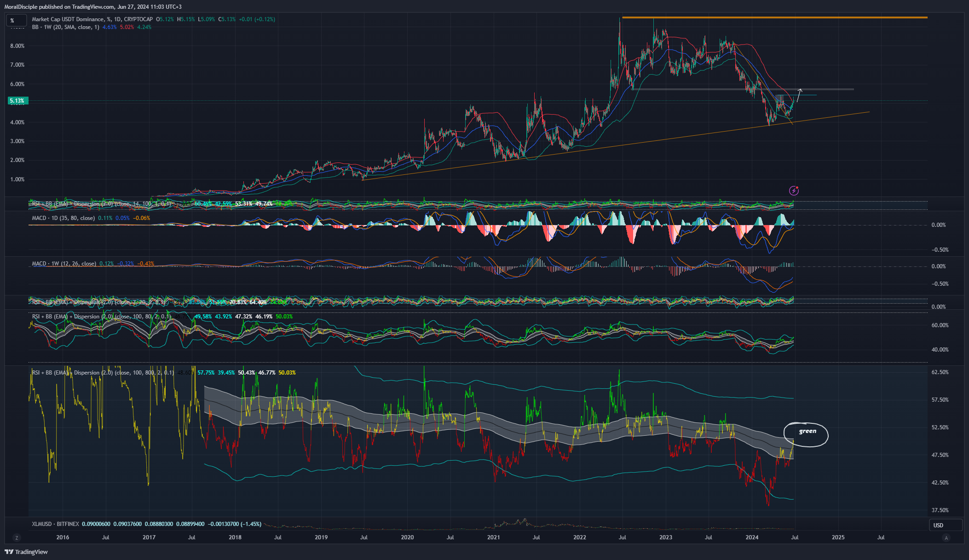Screen dimensions: 969x560
Task: Click the 2024 time axis label
Action: pos(752,537)
